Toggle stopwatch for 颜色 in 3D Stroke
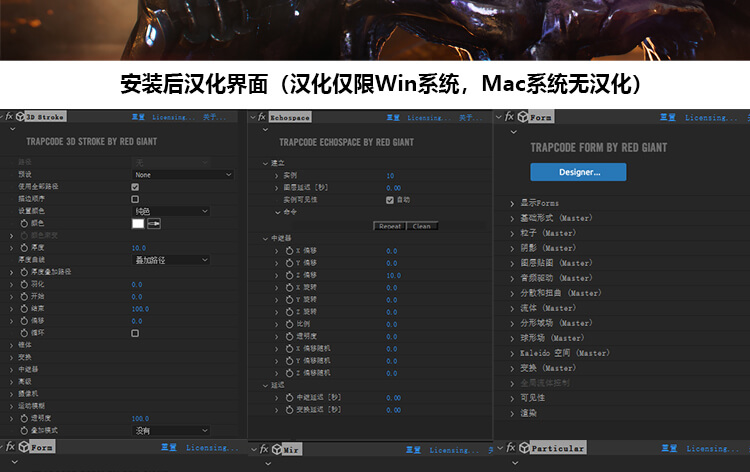This screenshot has width=750, height=472. 24,223
